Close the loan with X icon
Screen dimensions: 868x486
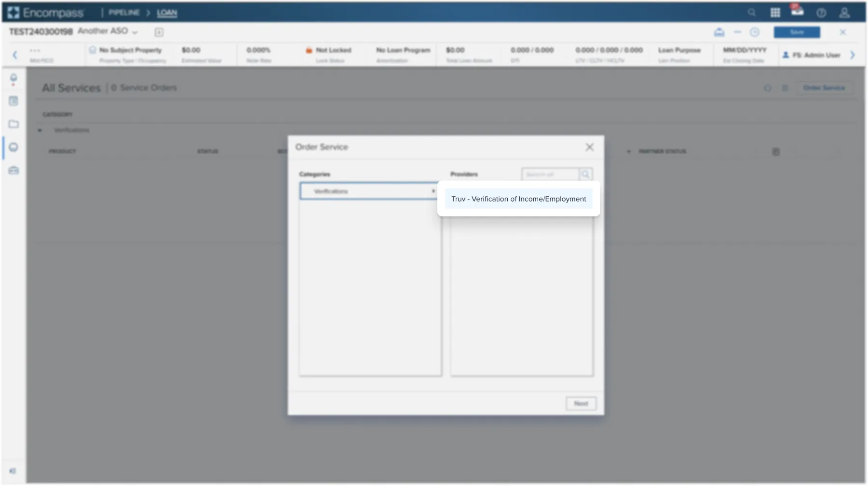point(842,32)
